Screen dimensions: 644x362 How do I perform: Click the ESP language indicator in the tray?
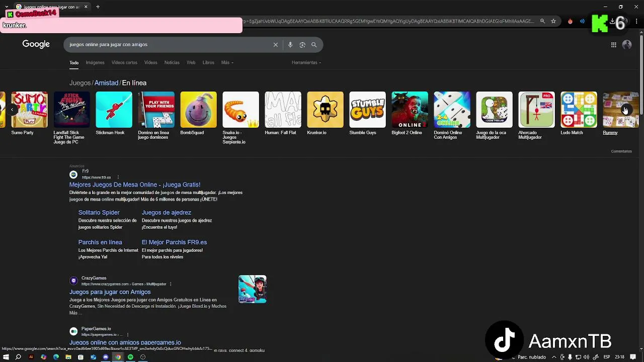coord(607,357)
